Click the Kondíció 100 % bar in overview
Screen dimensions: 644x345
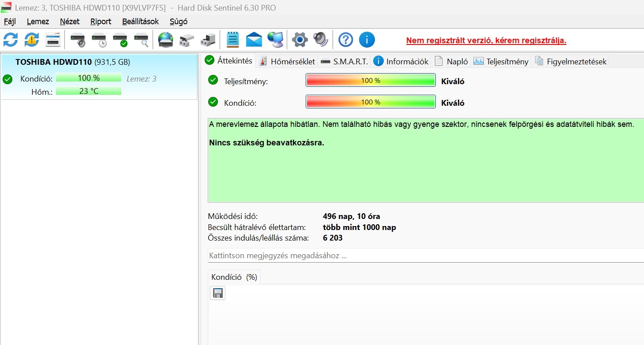click(371, 102)
